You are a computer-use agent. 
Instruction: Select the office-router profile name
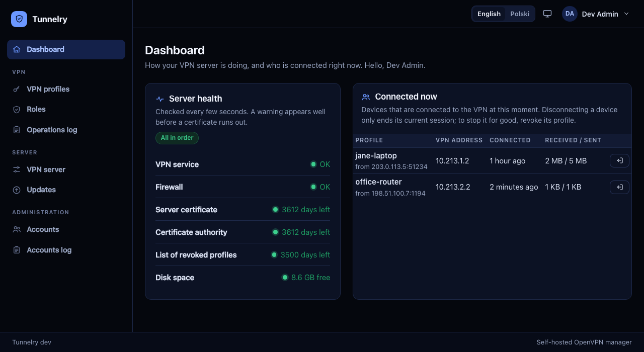[x=378, y=182]
